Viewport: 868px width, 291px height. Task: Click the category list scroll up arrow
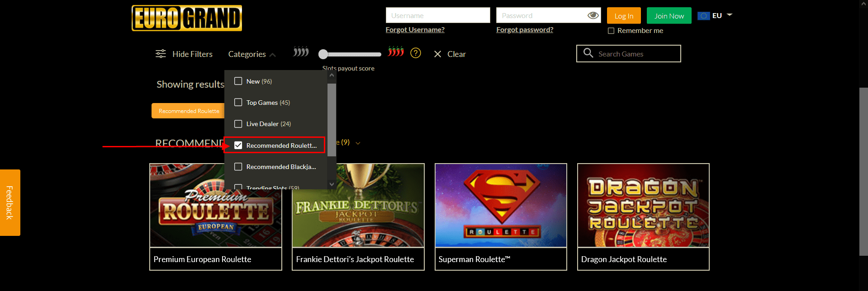(x=332, y=75)
